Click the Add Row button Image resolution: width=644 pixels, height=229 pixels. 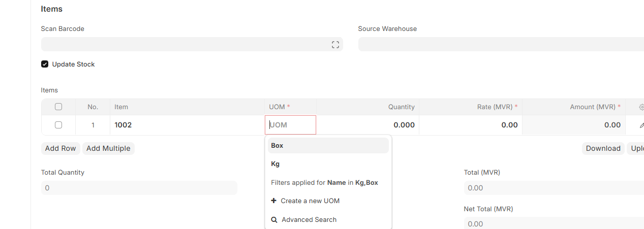[60, 148]
